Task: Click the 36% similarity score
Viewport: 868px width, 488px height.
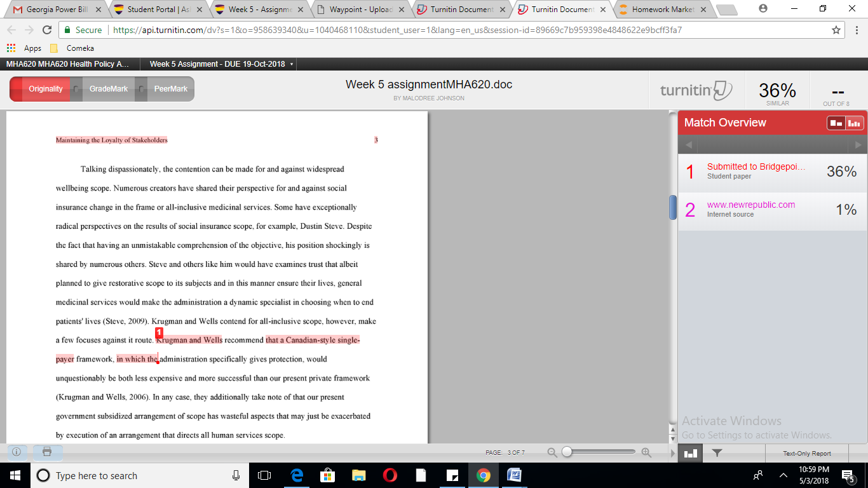Action: pyautogui.click(x=777, y=92)
